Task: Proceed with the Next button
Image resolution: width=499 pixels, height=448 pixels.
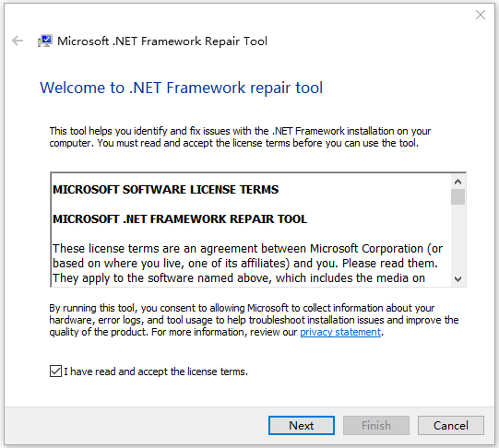Action: click(302, 425)
